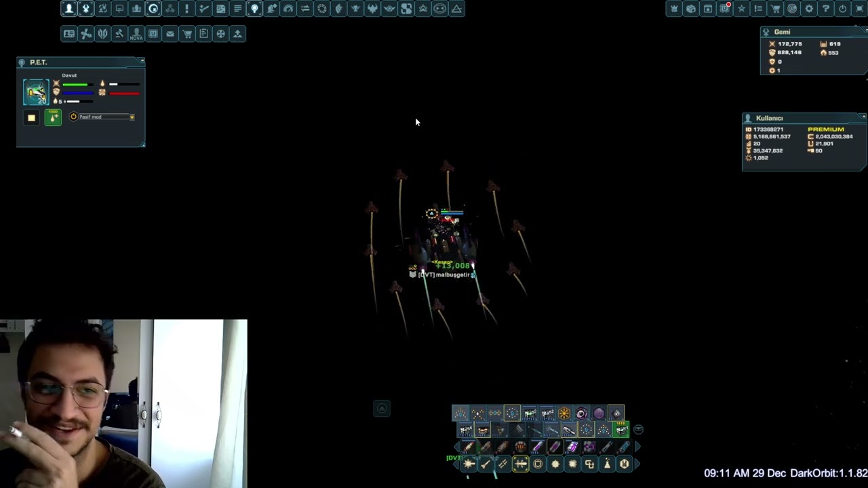Screen dimensions: 868x488
Task: Select the potion flask category tab
Action: [607, 464]
